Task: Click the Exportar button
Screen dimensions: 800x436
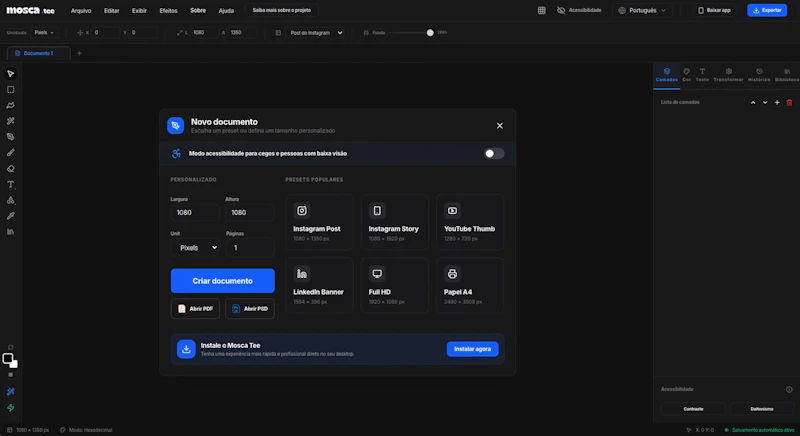Action: [x=767, y=10]
